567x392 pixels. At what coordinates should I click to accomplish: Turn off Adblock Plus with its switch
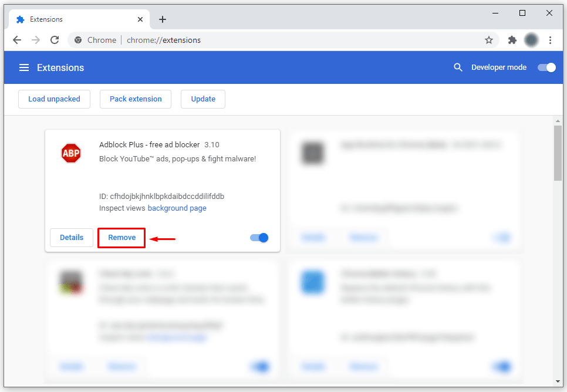[258, 237]
